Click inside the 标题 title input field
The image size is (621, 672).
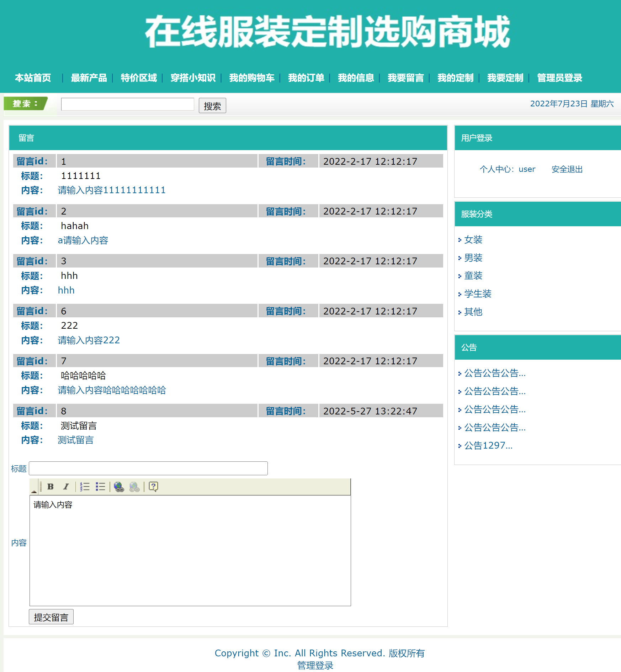(x=148, y=468)
